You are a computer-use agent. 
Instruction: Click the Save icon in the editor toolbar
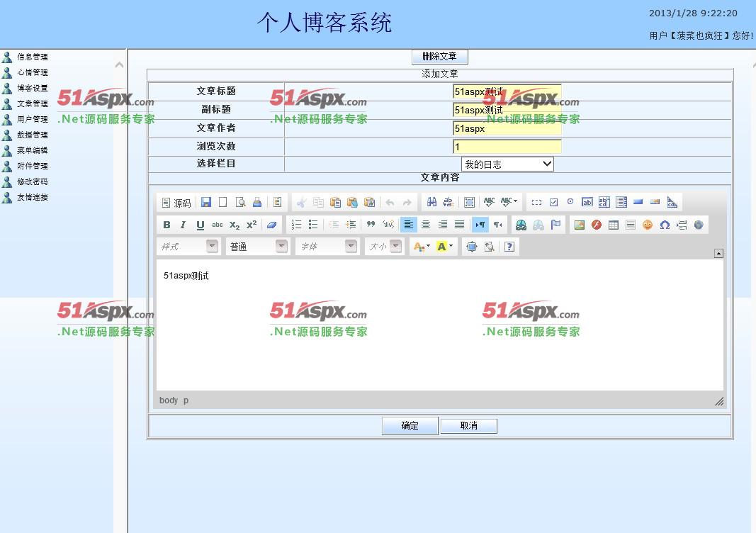[x=206, y=202]
